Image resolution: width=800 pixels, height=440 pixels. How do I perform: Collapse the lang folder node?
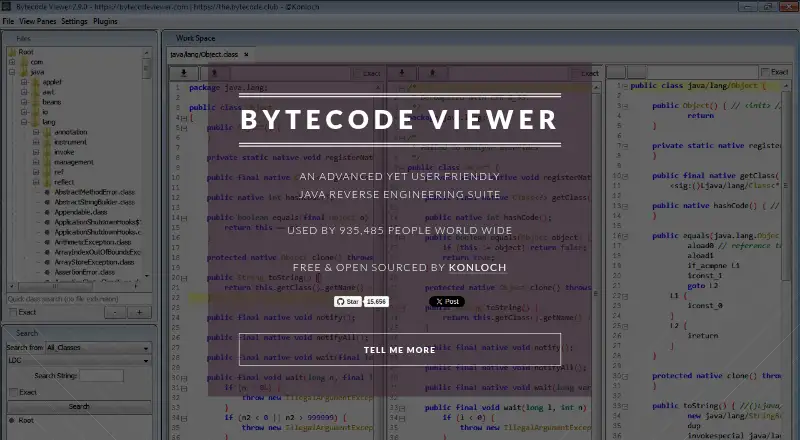[24, 122]
